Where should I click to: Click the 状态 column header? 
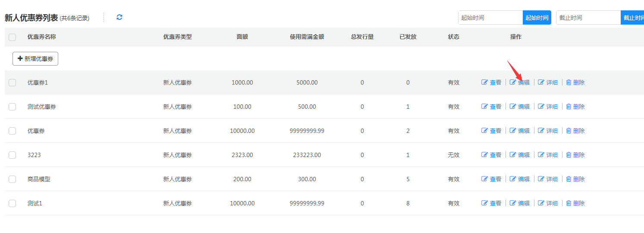pos(453,37)
